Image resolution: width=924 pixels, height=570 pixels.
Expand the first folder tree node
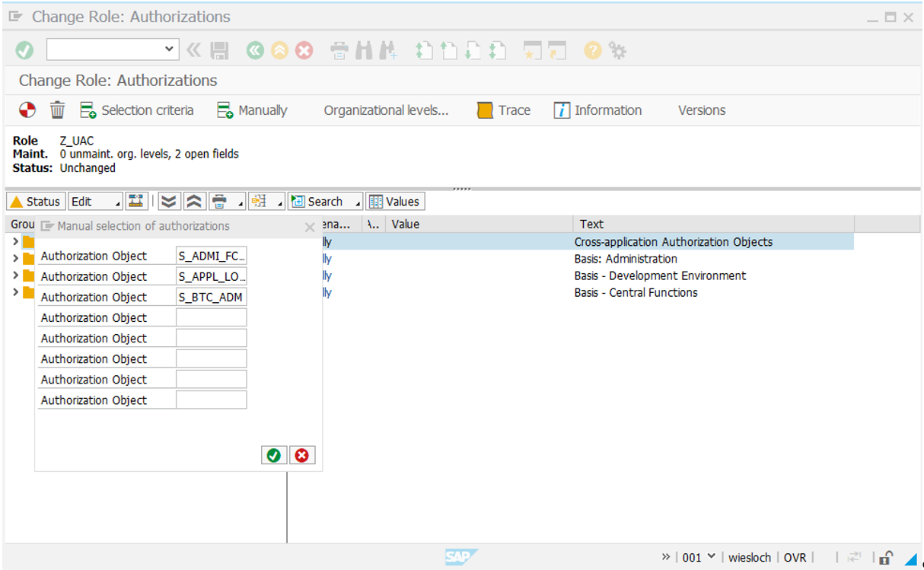(16, 242)
